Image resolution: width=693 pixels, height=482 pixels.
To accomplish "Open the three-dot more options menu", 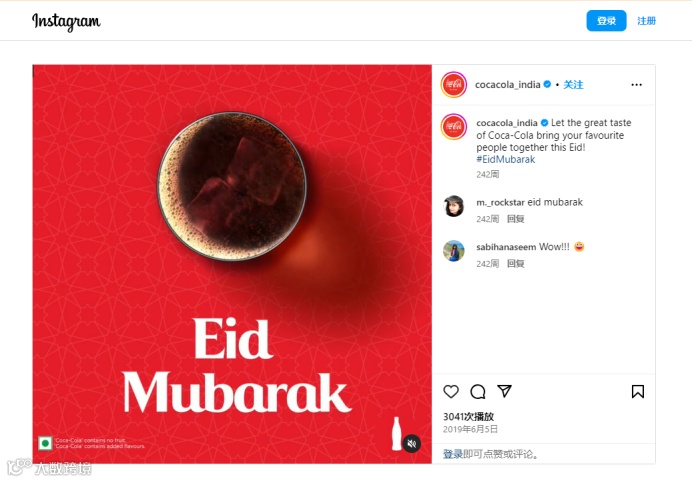I will (636, 84).
